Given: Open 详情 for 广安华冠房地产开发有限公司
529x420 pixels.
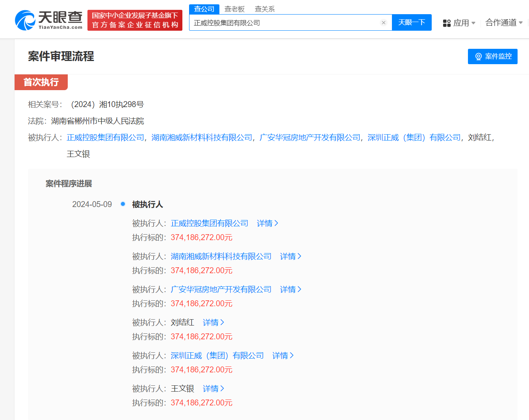Looking at the screenshot, I should coord(290,289).
